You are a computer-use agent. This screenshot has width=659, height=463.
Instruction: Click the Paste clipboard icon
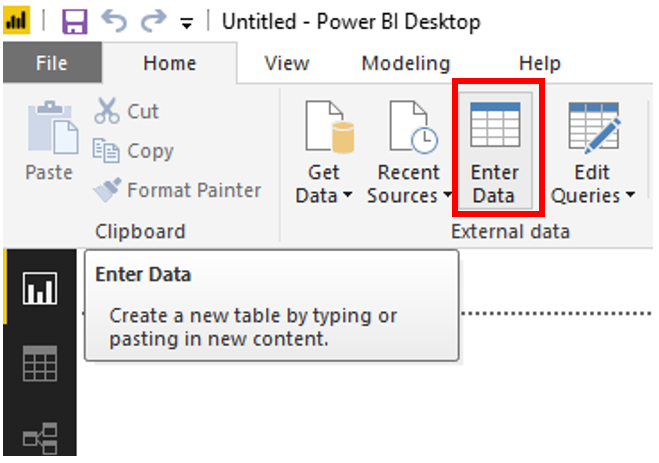[x=52, y=141]
